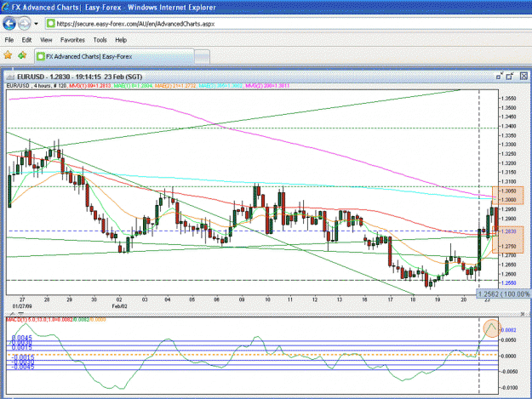
Task: Open the Tools menu
Action: (100, 40)
